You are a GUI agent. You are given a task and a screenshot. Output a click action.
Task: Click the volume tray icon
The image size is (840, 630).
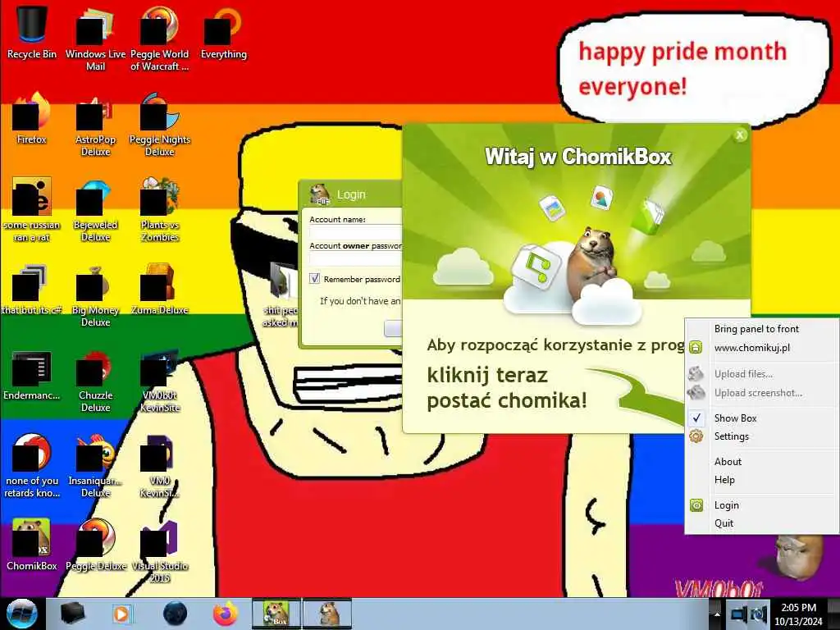[x=759, y=614]
